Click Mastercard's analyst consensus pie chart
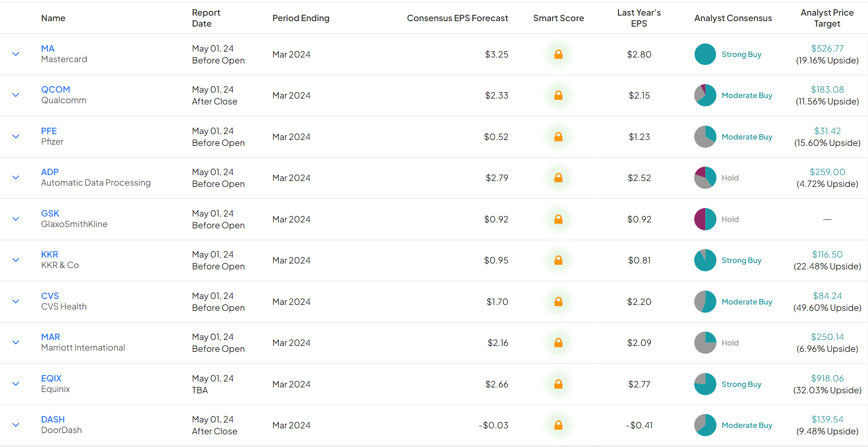 [705, 54]
